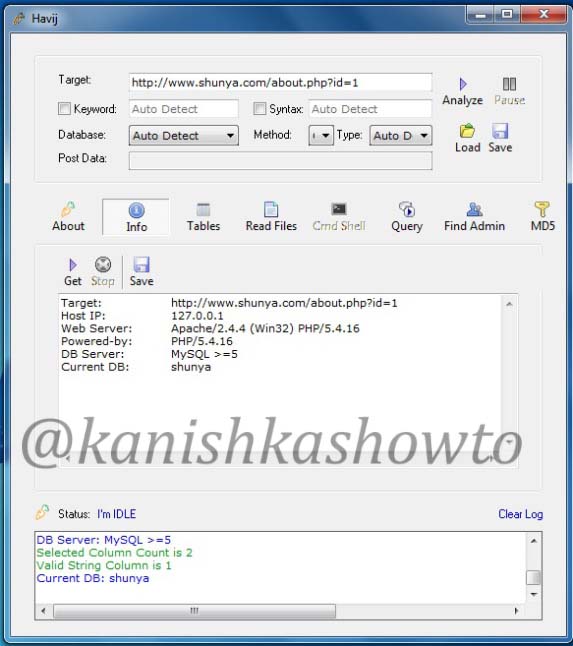
Task: Switch to the About tab
Action: 68,217
